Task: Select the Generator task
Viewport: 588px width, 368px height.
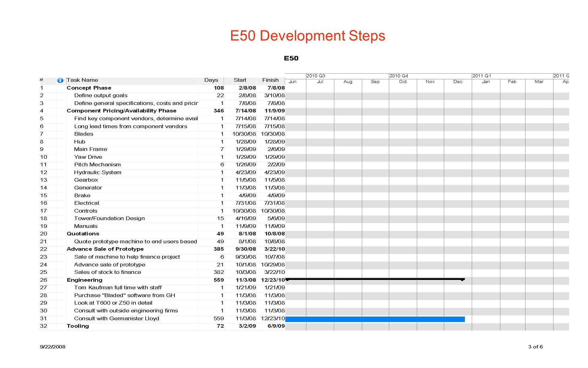Action: pos(88,188)
